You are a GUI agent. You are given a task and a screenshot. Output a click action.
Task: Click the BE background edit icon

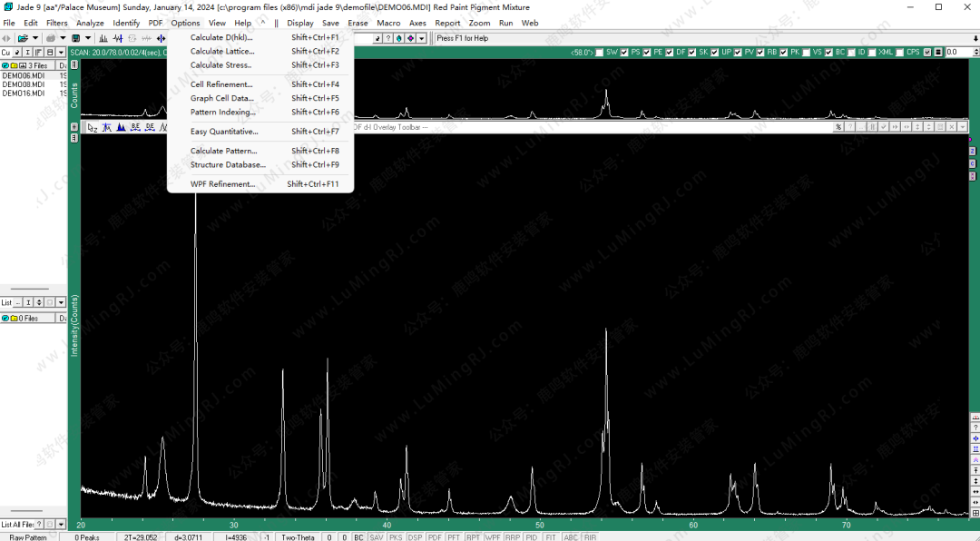coord(134,127)
